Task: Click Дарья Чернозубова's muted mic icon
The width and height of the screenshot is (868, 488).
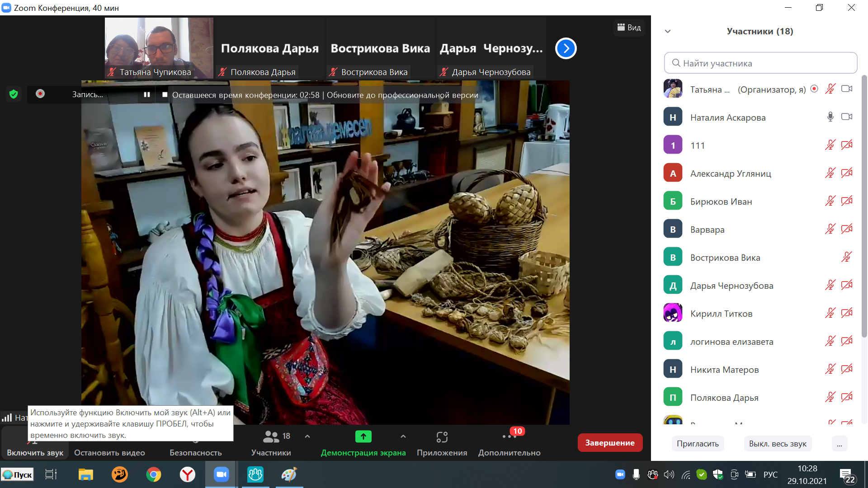Action: (x=830, y=285)
